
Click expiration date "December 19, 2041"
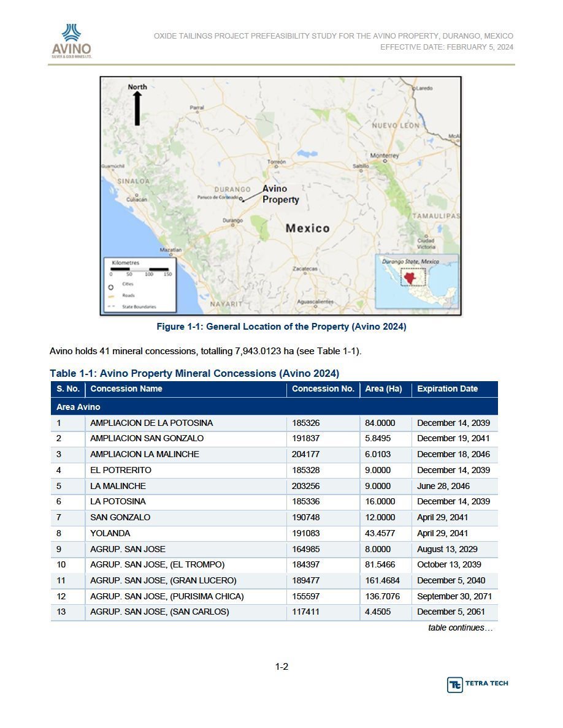(x=453, y=438)
